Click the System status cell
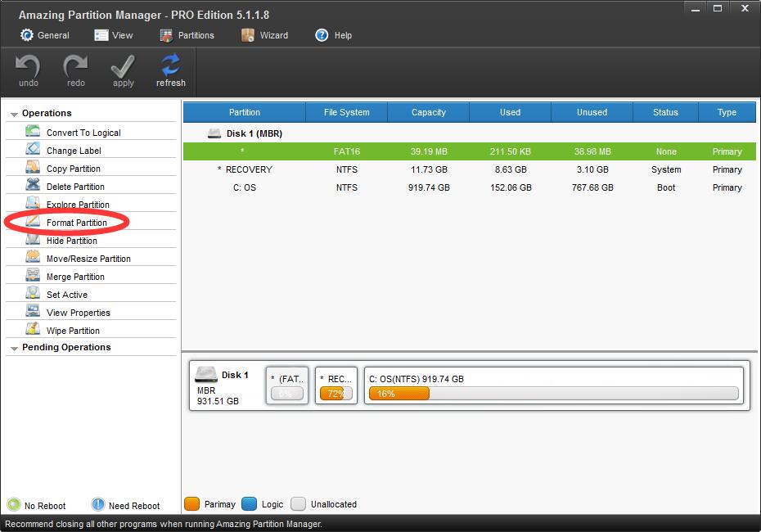The width and height of the screenshot is (761, 532). pos(666,169)
